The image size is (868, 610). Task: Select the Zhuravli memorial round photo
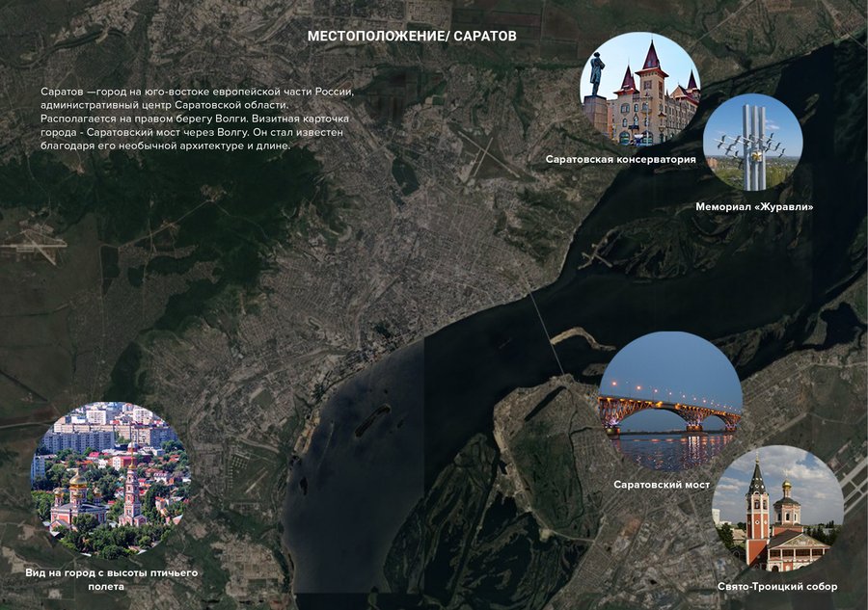(753, 144)
